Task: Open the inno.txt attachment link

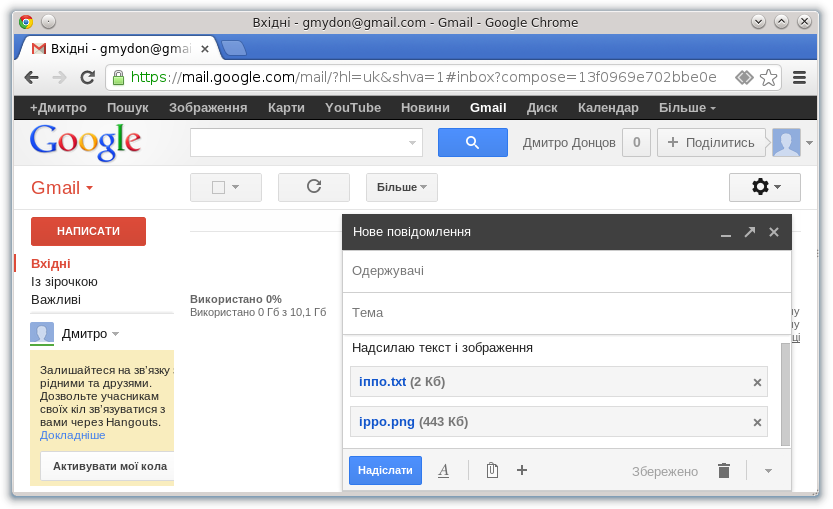Action: tap(382, 381)
